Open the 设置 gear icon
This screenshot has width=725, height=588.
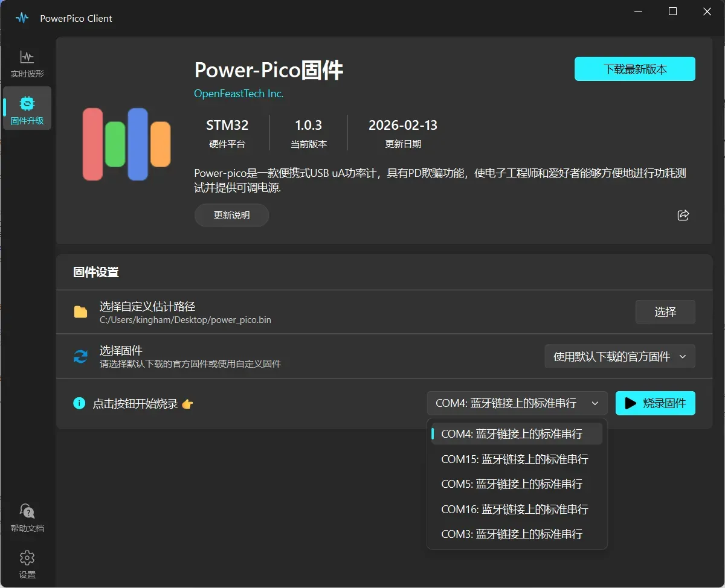point(27,558)
